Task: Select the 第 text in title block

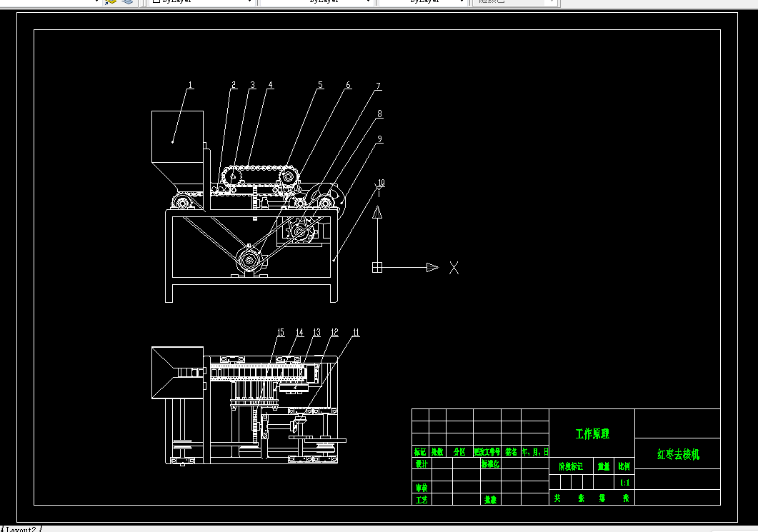Action: [x=602, y=498]
